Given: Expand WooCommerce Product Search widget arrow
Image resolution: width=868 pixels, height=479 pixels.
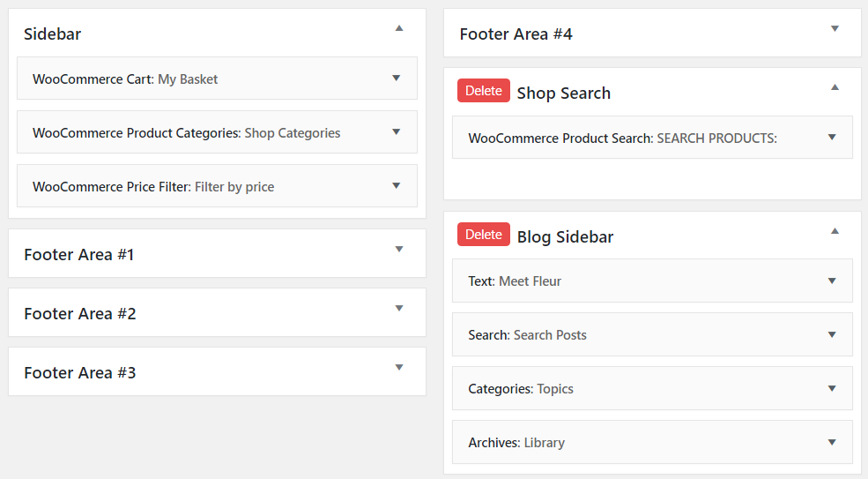Looking at the screenshot, I should pyautogui.click(x=831, y=138).
